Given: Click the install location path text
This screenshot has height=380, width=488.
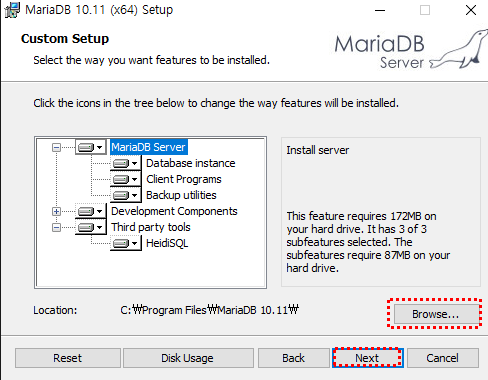Looking at the screenshot, I should click(209, 310).
